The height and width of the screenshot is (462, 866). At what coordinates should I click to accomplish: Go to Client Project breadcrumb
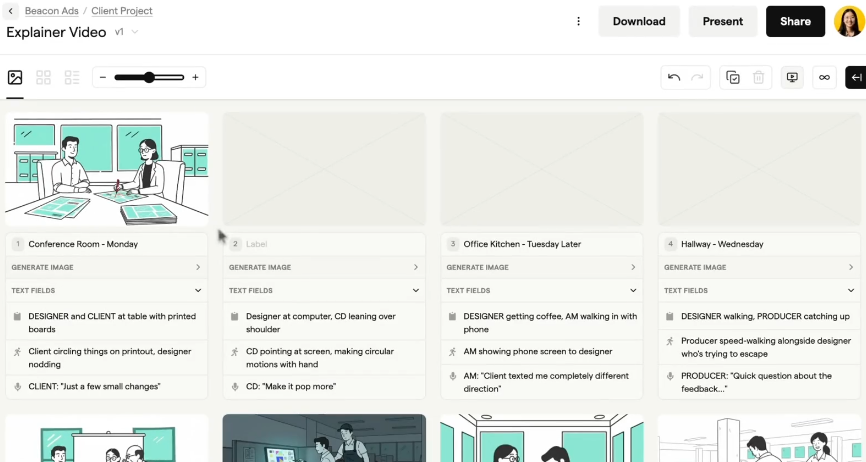122,11
